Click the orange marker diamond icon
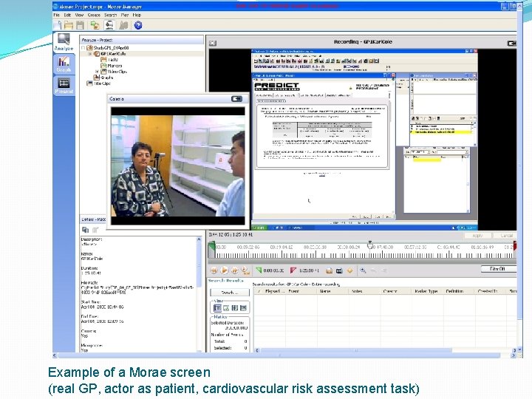532x399 pixels. [x=349, y=270]
